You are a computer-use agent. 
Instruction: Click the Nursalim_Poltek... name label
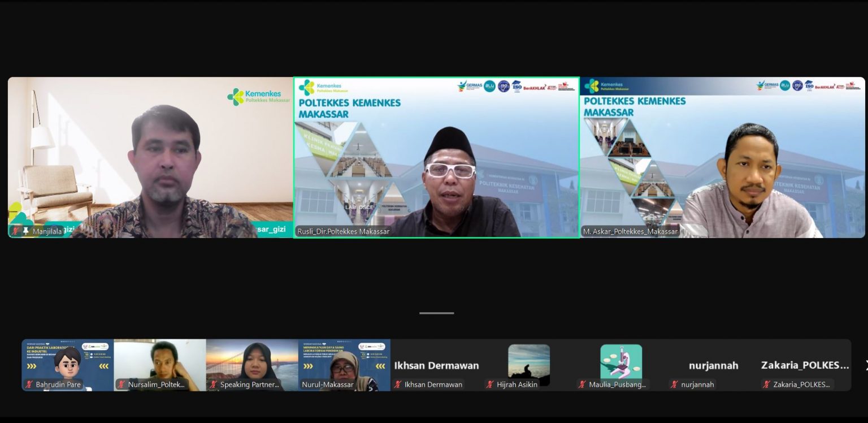click(x=156, y=385)
